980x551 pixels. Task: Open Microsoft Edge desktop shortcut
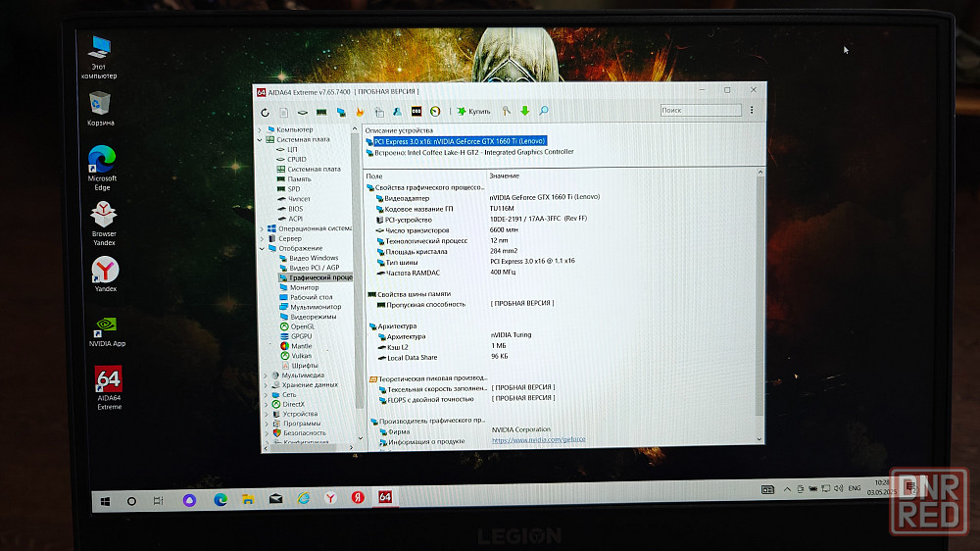pyautogui.click(x=102, y=168)
